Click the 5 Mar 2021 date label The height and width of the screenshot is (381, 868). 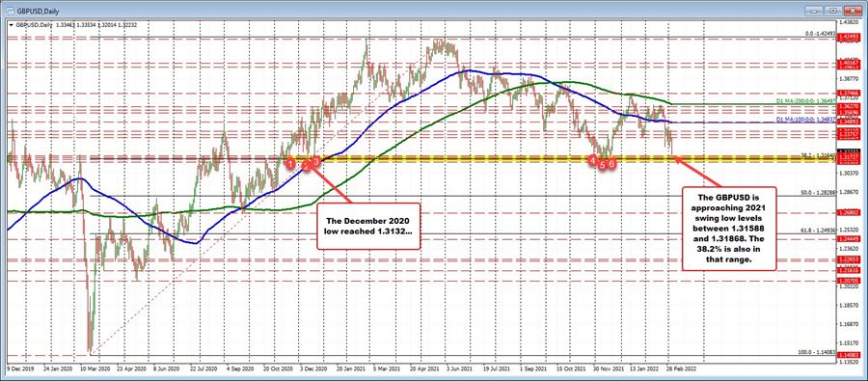click(x=387, y=367)
